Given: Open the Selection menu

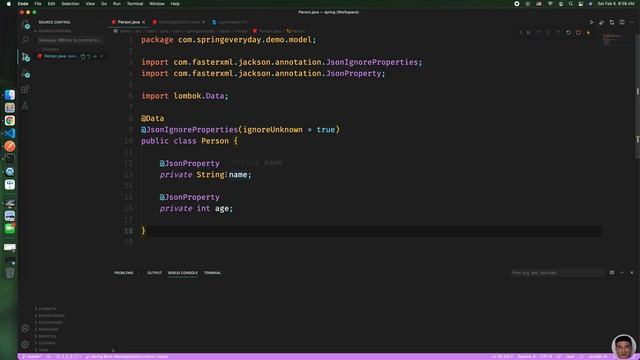Looking at the screenshot, I should point(70,4).
